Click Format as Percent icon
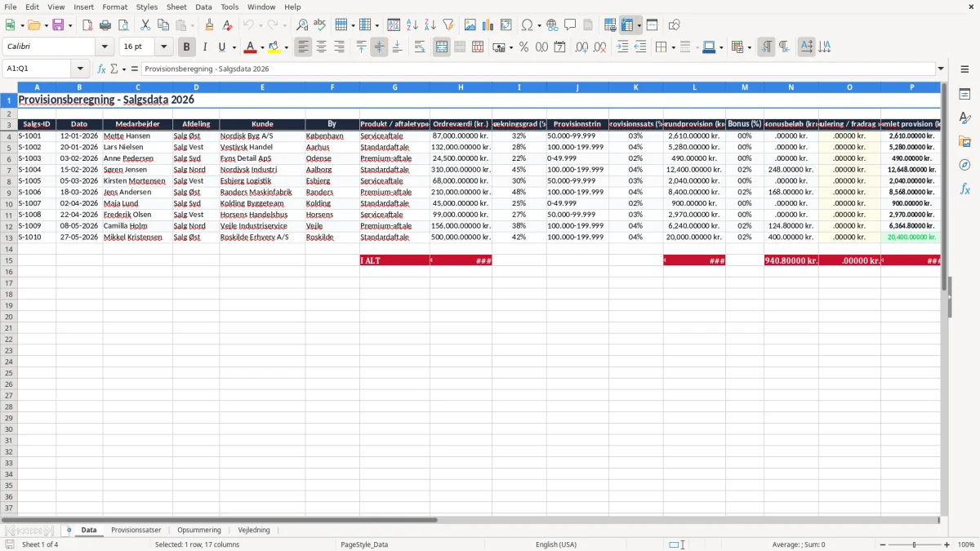The height and width of the screenshot is (551, 980). pyautogui.click(x=524, y=47)
